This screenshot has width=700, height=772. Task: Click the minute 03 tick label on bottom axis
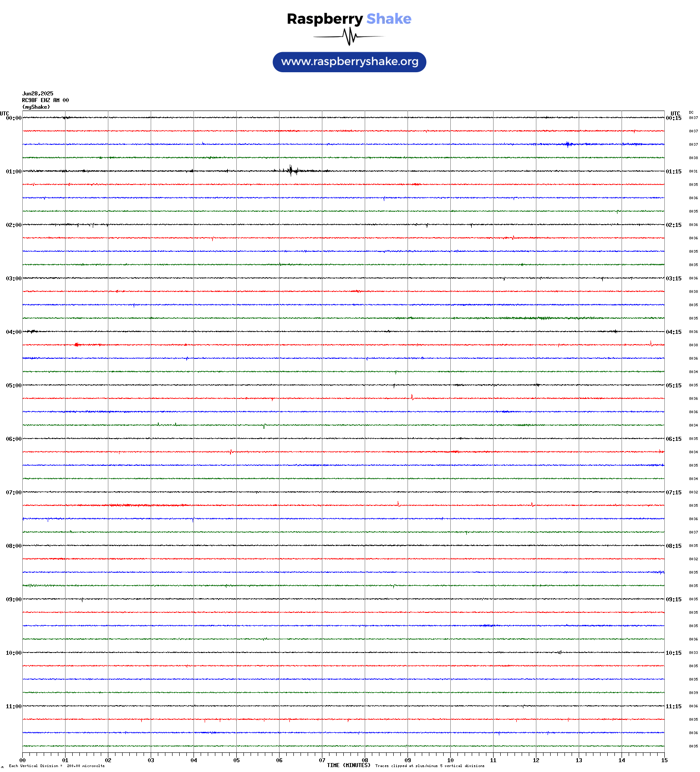coord(151,760)
